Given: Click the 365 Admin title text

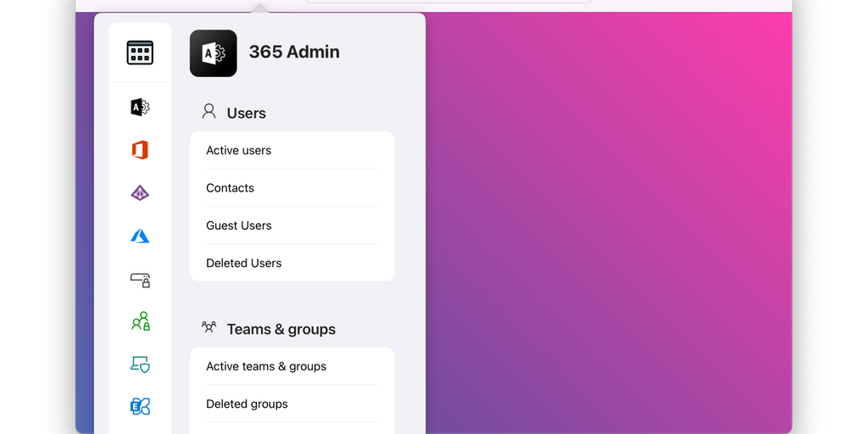Looking at the screenshot, I should (294, 52).
